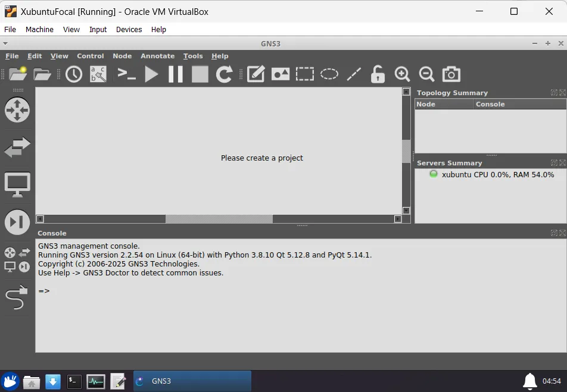Reload all nodes via the circular arrow icon
The height and width of the screenshot is (392, 567).
[225, 74]
